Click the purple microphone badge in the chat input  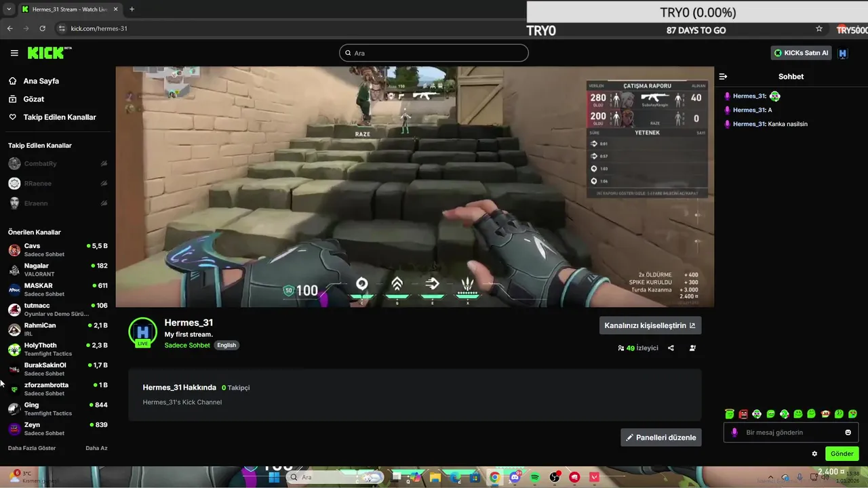[x=734, y=432]
